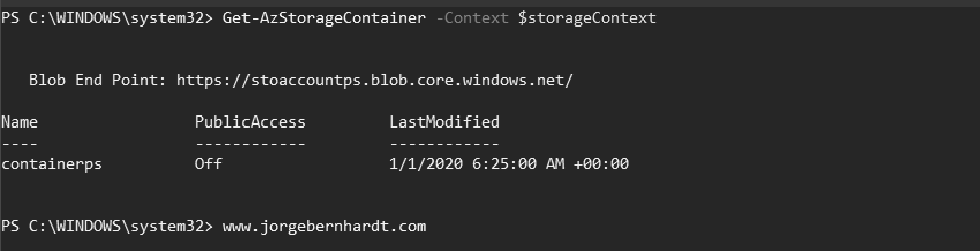Click the +00:00 timezone offset
980x251 pixels.
tap(601, 164)
